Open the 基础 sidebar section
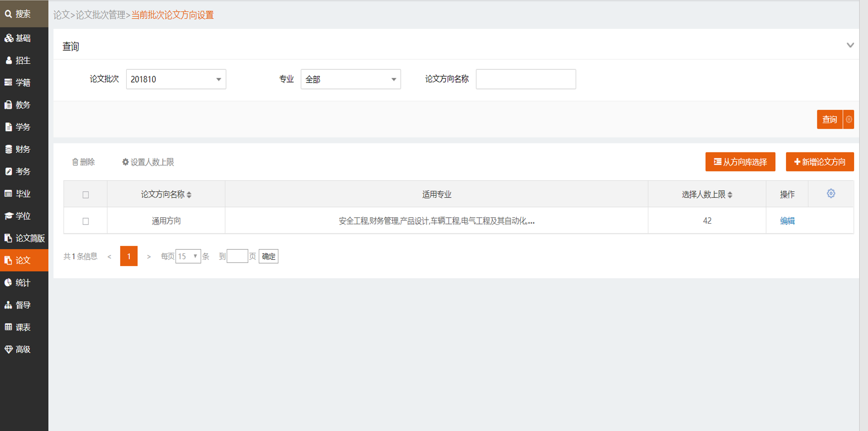868x431 pixels. click(24, 38)
